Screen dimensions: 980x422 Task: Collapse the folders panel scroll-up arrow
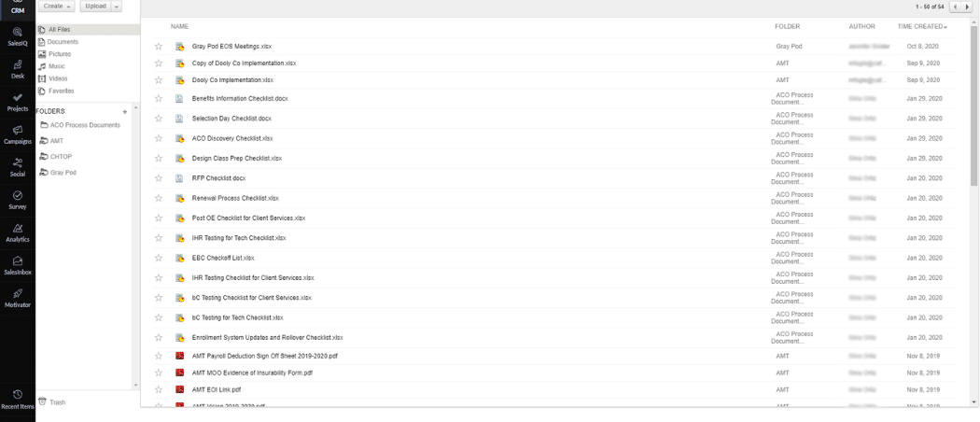click(x=135, y=108)
